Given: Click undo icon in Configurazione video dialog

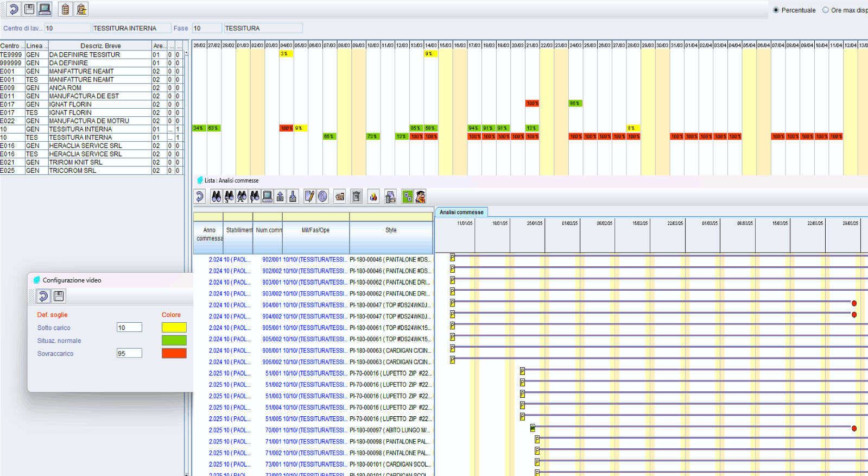Looking at the screenshot, I should pyautogui.click(x=43, y=296).
